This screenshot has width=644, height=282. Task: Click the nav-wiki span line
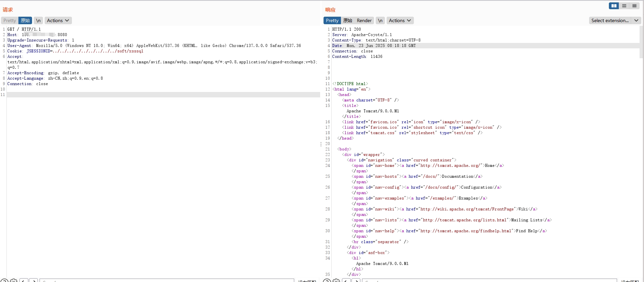click(x=445, y=209)
